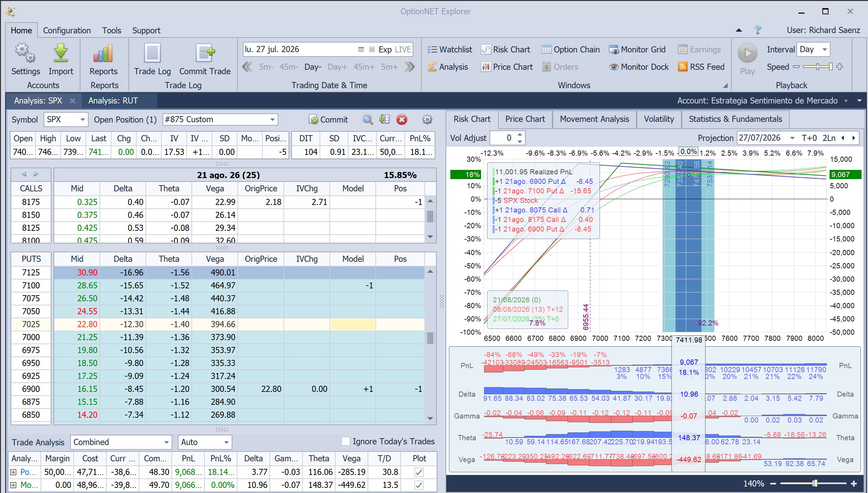Switch to the Analysis: RUT tab
This screenshot has width=868, height=493.
pos(113,101)
